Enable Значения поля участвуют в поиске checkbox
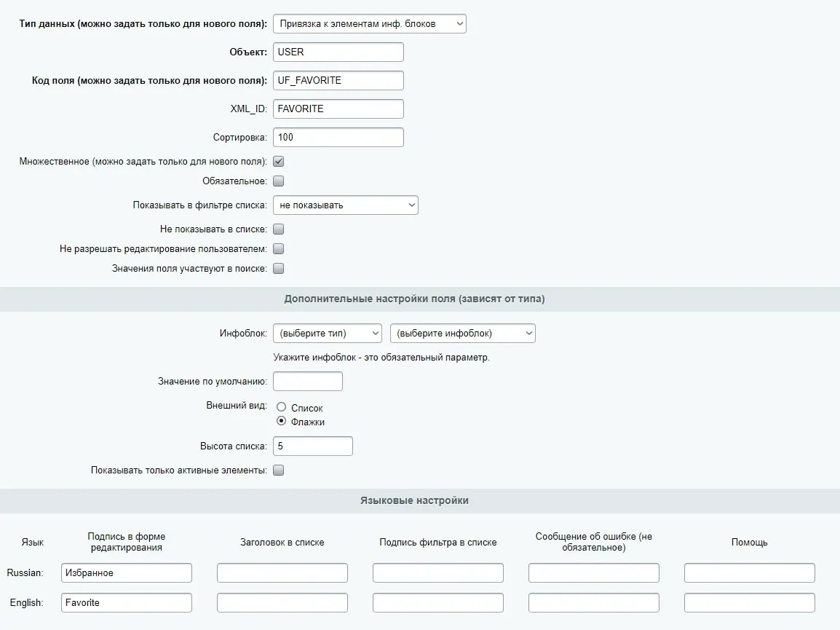The image size is (840, 630). 279,269
